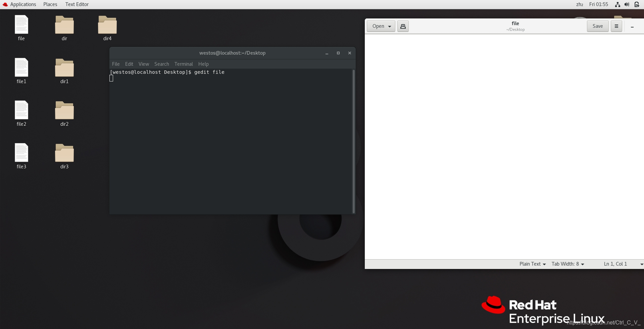Open Plain Text language dropdown
Viewport: 644px width, 329px height.
[533, 264]
